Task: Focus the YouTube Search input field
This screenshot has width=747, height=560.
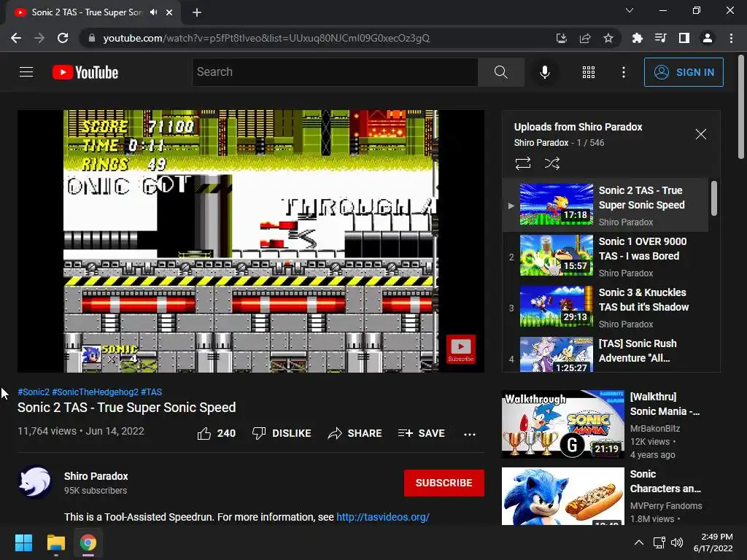Action: [335, 72]
